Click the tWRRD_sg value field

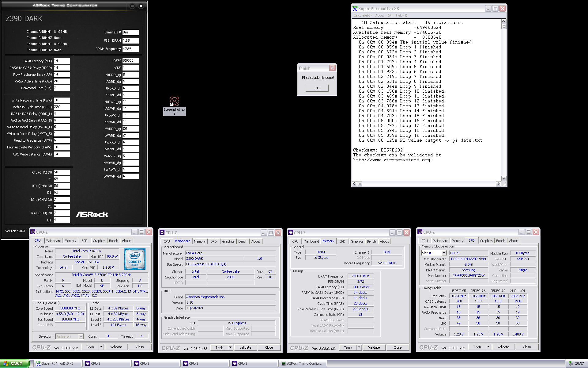[x=130, y=128]
